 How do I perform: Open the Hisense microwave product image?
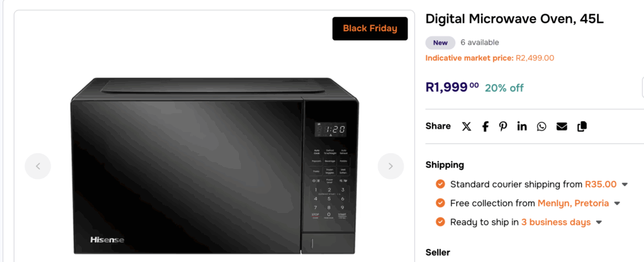pos(214,166)
